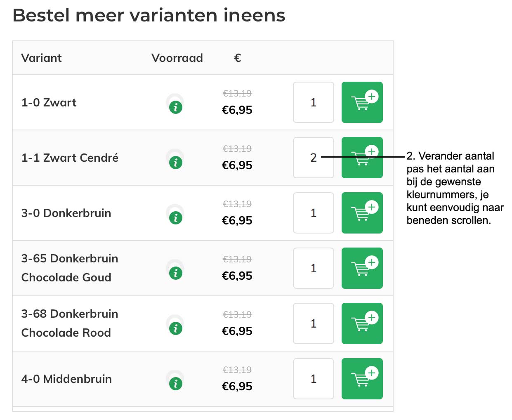Add 4-0 Middenbruin to the cart
Image resolution: width=512 pixels, height=420 pixels.
362,379
